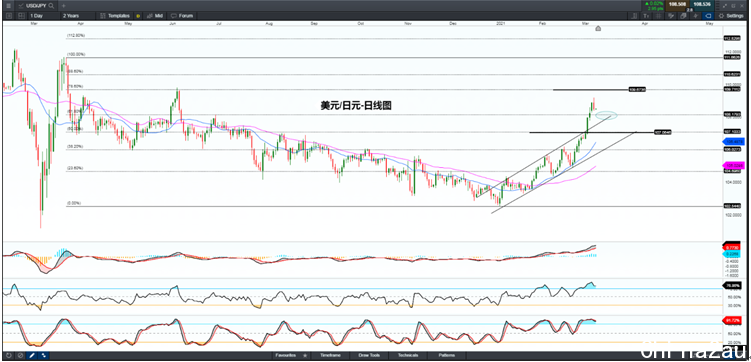
Task: Toggle the chart gridlines icon
Action: coord(658,16)
